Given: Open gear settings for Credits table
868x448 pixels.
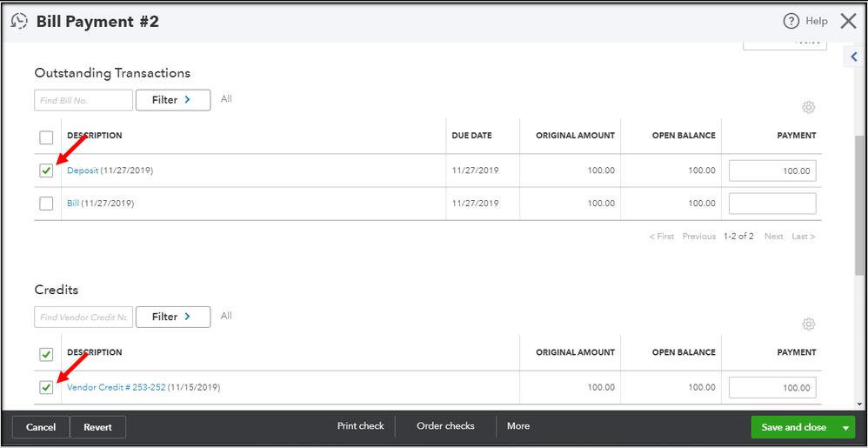Looking at the screenshot, I should pyautogui.click(x=809, y=324).
